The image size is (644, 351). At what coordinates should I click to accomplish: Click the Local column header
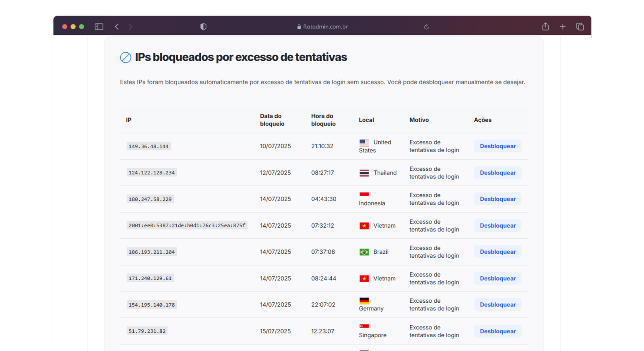click(x=366, y=120)
